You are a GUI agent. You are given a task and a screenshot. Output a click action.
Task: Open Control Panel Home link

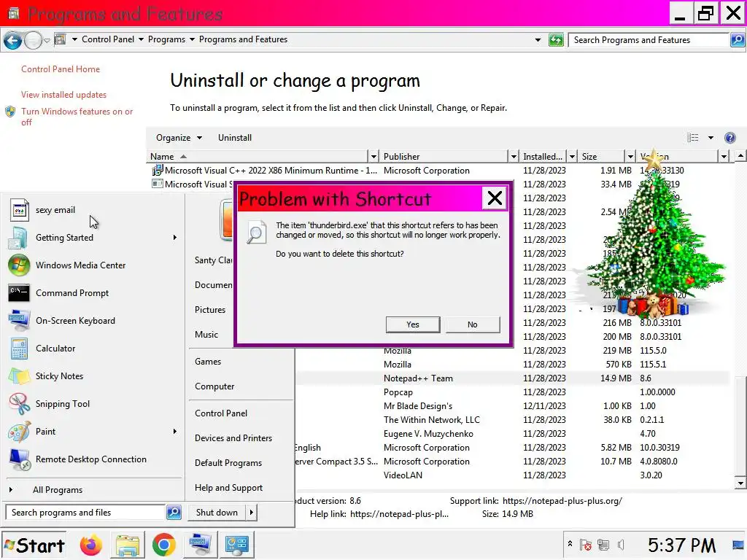click(x=61, y=69)
